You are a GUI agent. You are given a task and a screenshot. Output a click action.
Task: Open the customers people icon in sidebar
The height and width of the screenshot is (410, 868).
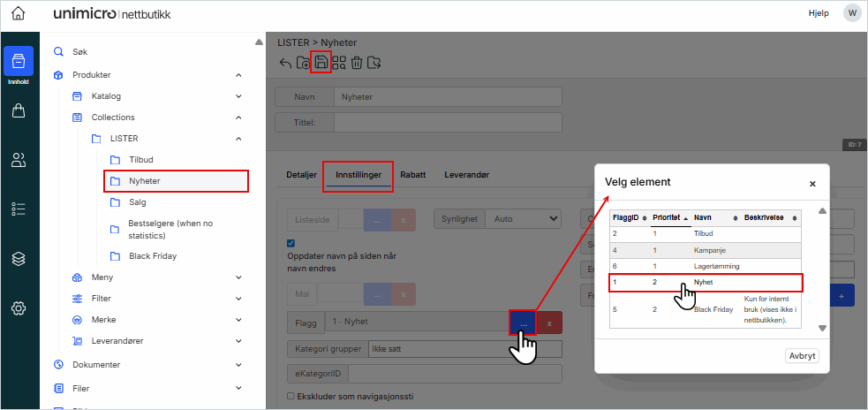coord(19,160)
